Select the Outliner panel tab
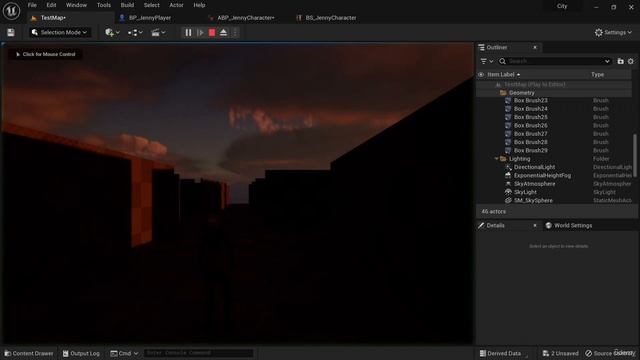640x360 pixels. click(497, 47)
